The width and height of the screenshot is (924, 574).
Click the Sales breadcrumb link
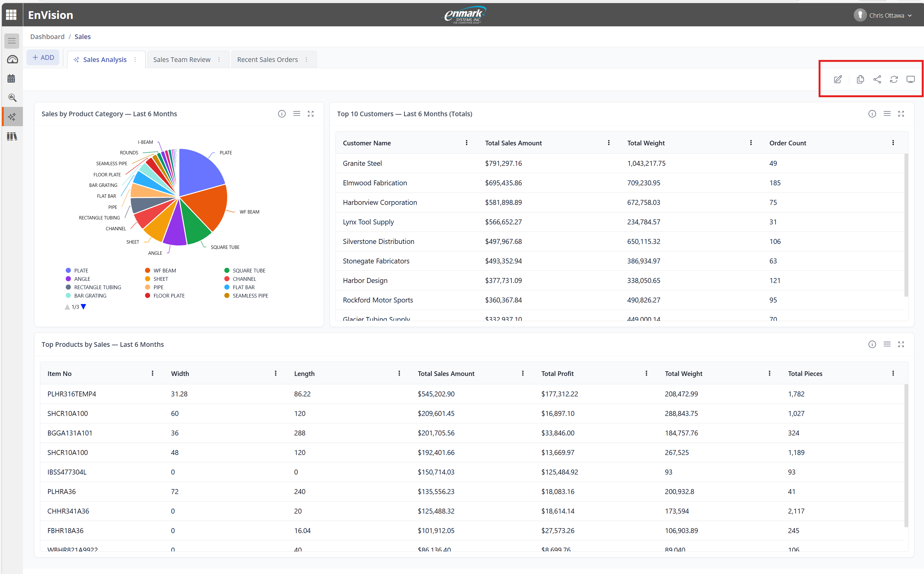(x=82, y=37)
